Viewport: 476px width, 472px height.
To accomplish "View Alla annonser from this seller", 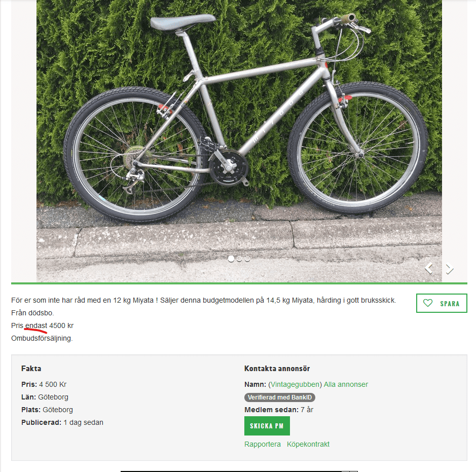I will coord(346,384).
